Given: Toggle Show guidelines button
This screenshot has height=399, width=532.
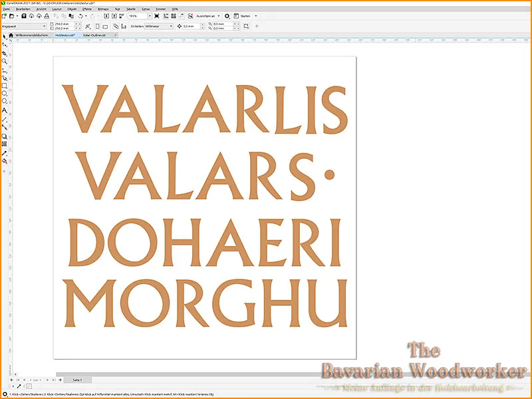Looking at the screenshot, I should [181, 16].
